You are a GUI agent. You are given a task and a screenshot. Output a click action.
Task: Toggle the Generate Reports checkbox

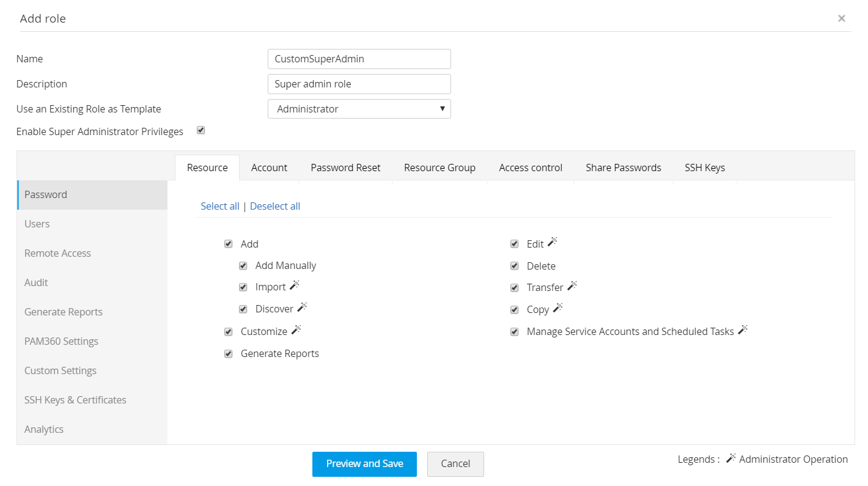[x=229, y=354]
